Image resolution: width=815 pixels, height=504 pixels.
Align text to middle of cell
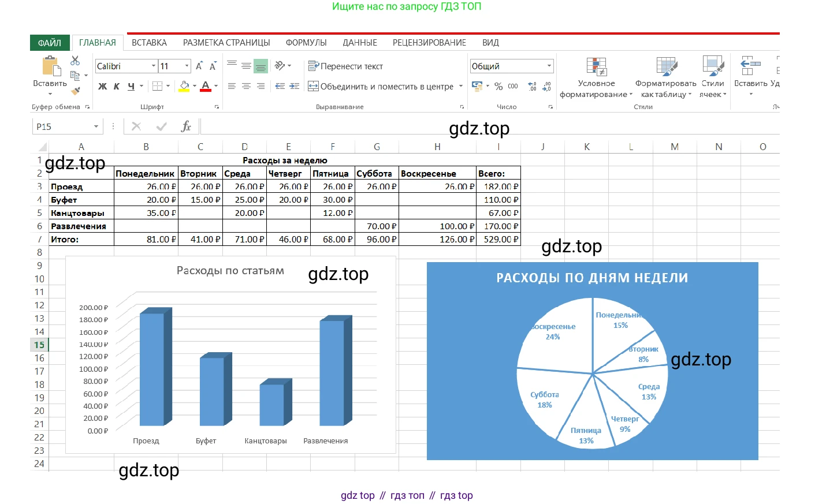click(x=246, y=66)
